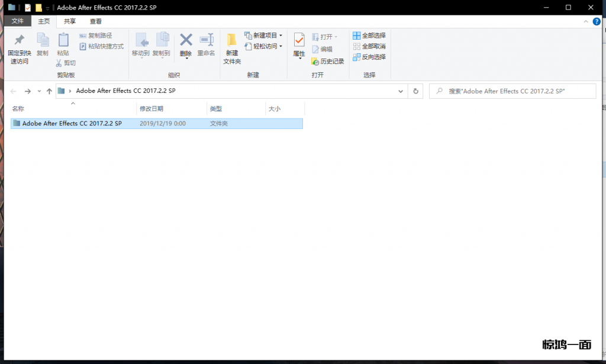
Task: Click the Delete red X icon
Action: (x=186, y=40)
